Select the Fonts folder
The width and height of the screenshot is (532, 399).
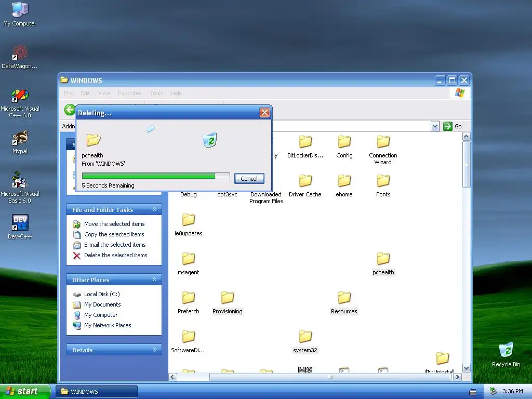click(x=383, y=186)
